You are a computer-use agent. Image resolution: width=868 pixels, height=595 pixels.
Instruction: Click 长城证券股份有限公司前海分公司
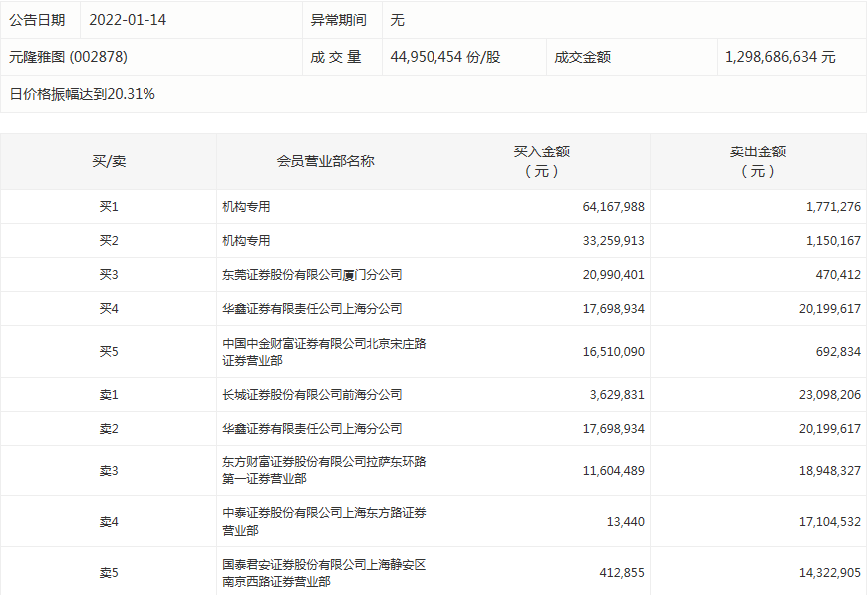[x=312, y=394]
